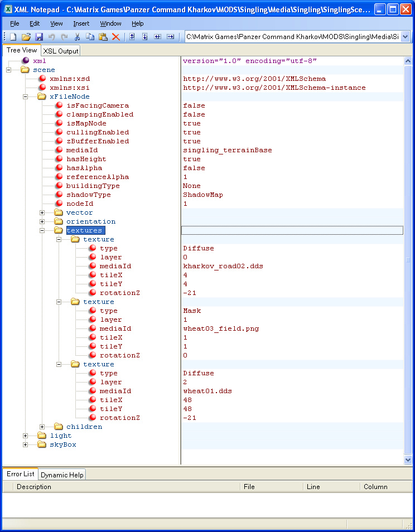Image resolution: width=415 pixels, height=532 pixels.
Task: Switch to the XSL Output tab
Action: pyautogui.click(x=61, y=51)
